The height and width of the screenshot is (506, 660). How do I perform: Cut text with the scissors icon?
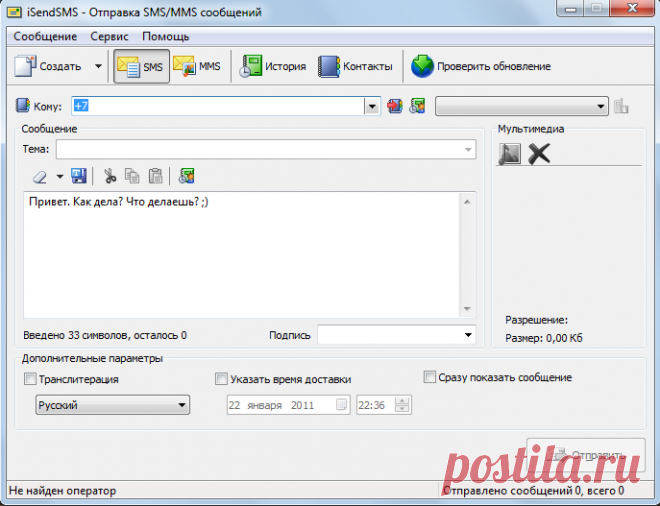tap(110, 176)
